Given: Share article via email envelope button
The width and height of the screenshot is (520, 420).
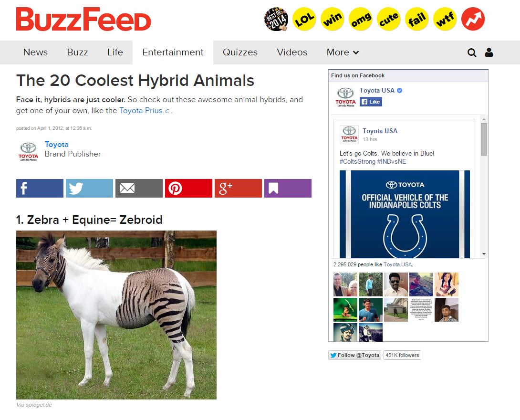Looking at the screenshot, I should [139, 188].
